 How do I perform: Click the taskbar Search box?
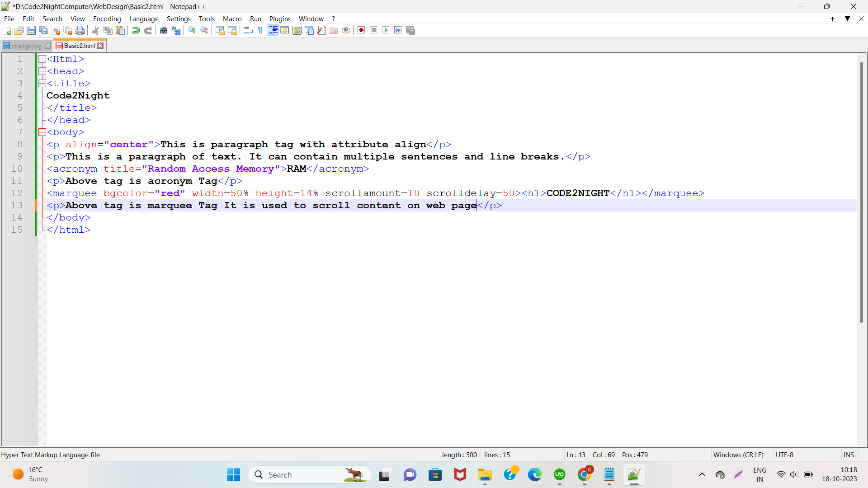click(310, 474)
